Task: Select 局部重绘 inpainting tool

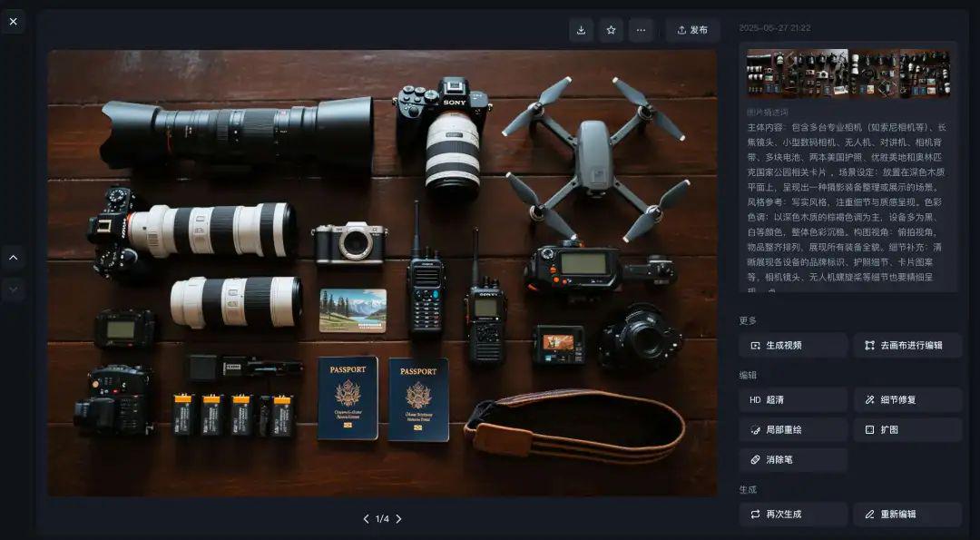Action: 793,429
